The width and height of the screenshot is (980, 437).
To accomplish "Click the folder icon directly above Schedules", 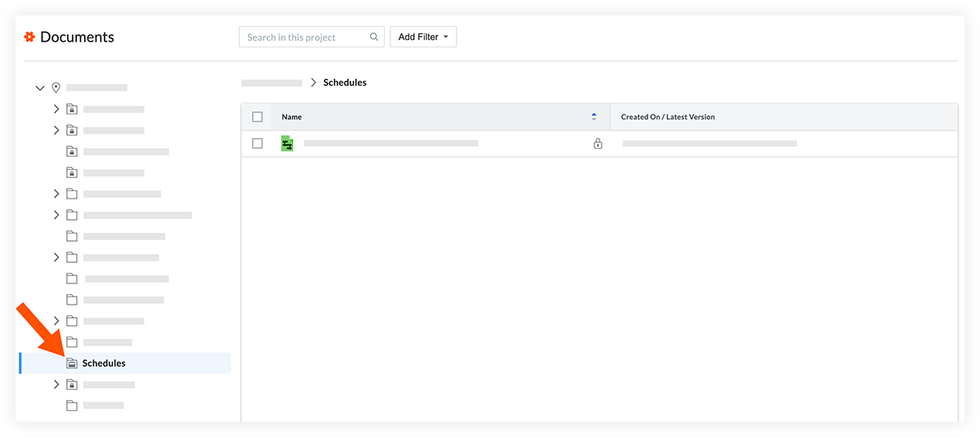I will pyautogui.click(x=72, y=342).
